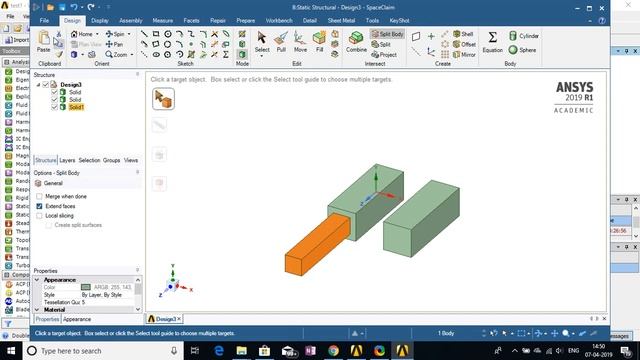Click the Open folder icon in title bar
The image size is (640, 360).
[x=50, y=7]
